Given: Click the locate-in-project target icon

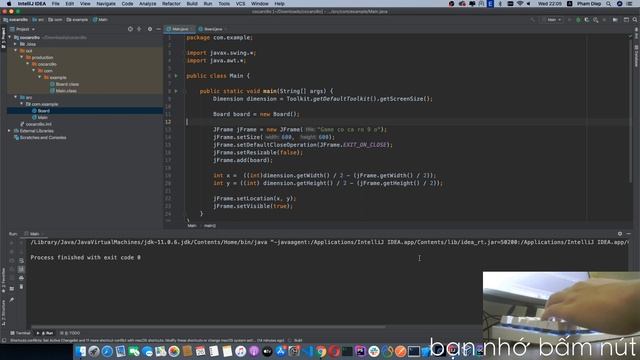Looking at the screenshot, I should (130, 29).
